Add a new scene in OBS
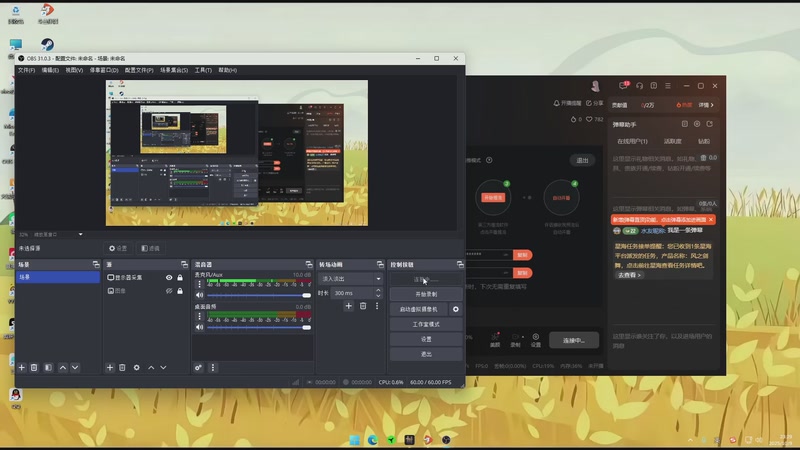Screen dimensions: 800x450 coord(21,367)
